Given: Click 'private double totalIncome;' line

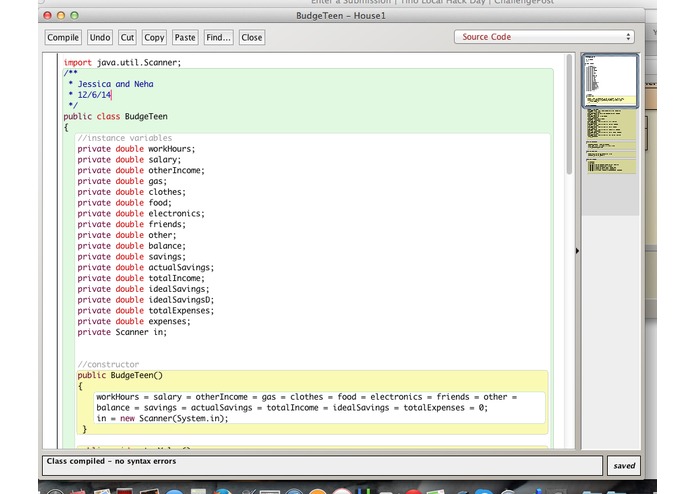Looking at the screenshot, I should click(141, 278).
